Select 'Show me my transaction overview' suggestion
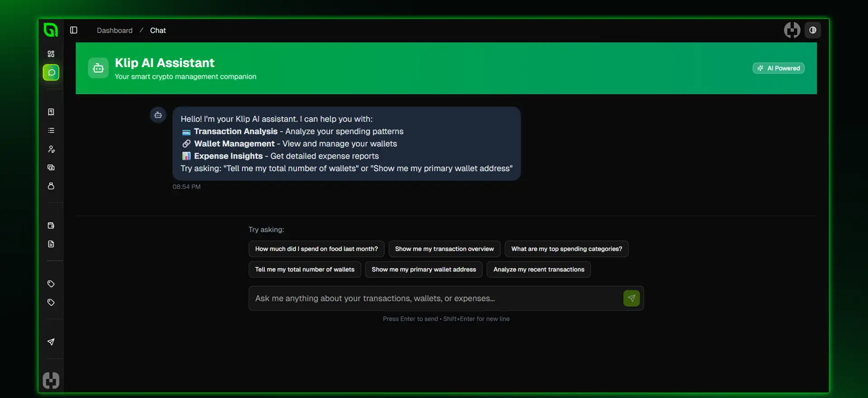Image resolution: width=868 pixels, height=398 pixels. [444, 249]
